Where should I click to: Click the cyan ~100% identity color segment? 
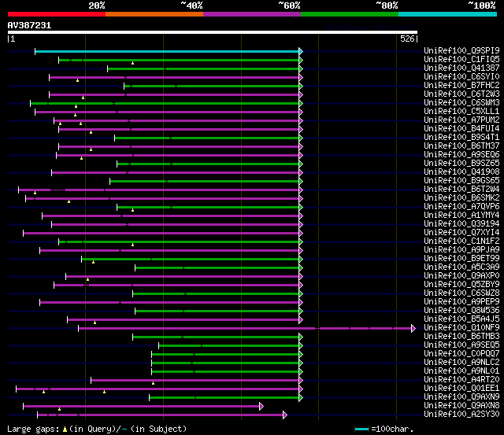[448, 14]
